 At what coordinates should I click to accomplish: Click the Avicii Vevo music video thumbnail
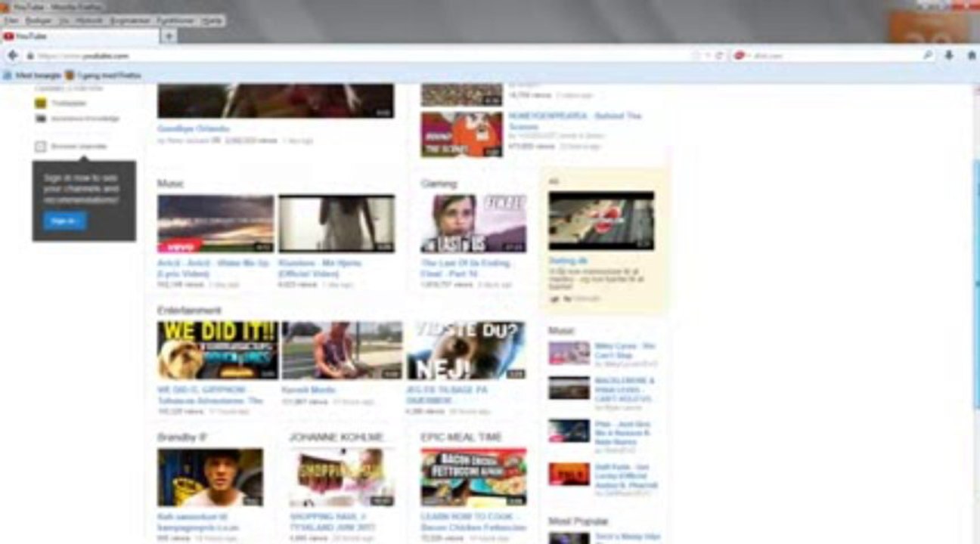point(216,224)
